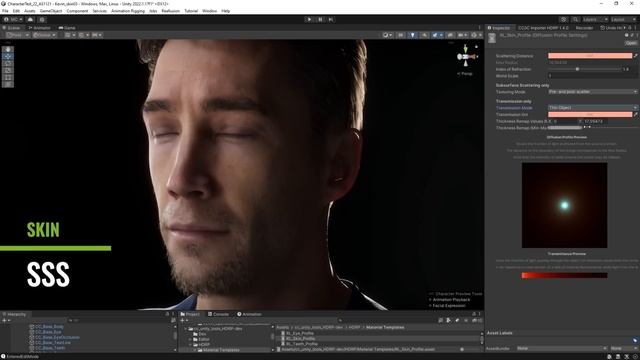Image resolution: width=640 pixels, height=360 pixels.
Task: Click the Step frame button
Action: coord(331,19)
